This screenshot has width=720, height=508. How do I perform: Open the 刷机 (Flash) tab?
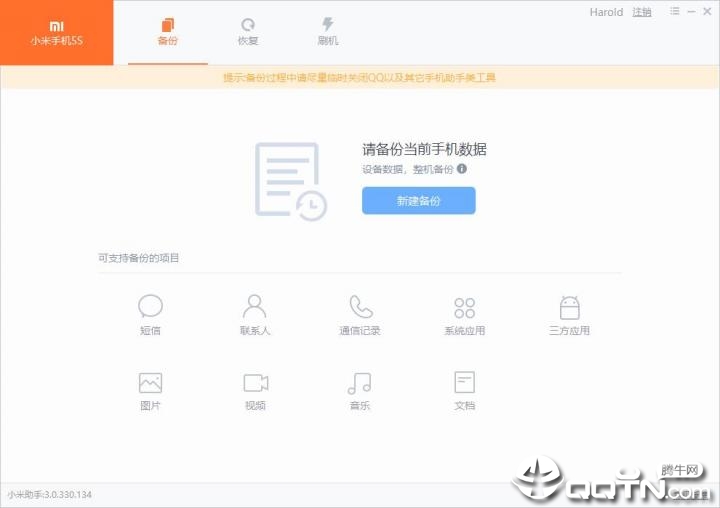(x=328, y=32)
